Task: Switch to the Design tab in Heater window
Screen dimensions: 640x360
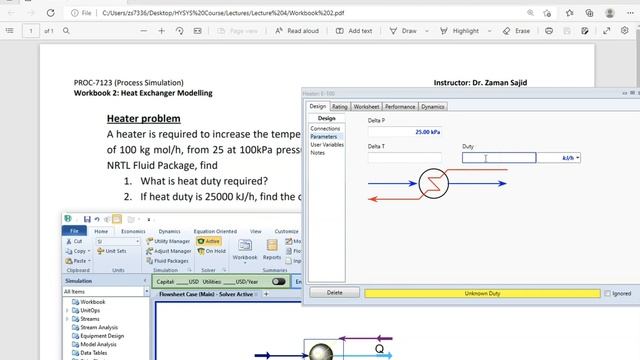Action: (317, 106)
